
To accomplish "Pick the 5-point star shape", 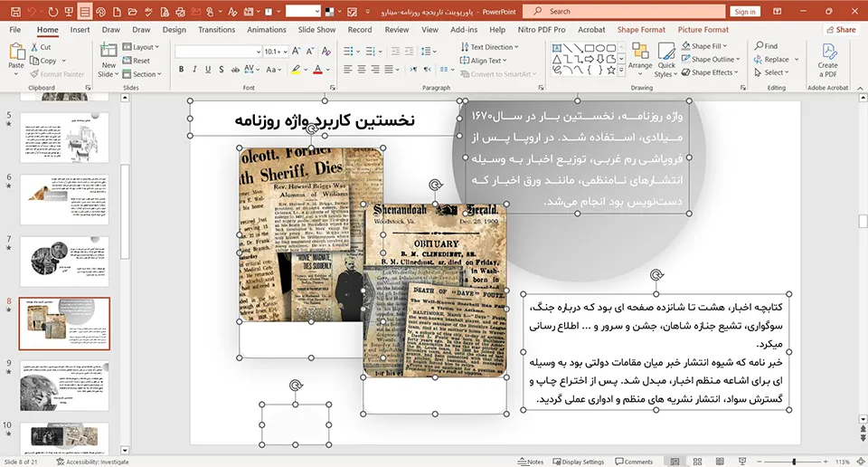I will (611, 70).
